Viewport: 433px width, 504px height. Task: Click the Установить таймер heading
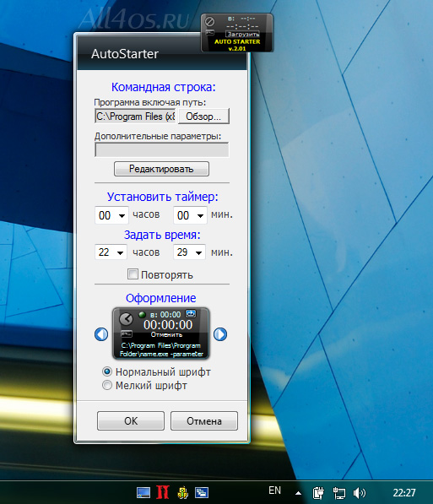pyautogui.click(x=162, y=197)
